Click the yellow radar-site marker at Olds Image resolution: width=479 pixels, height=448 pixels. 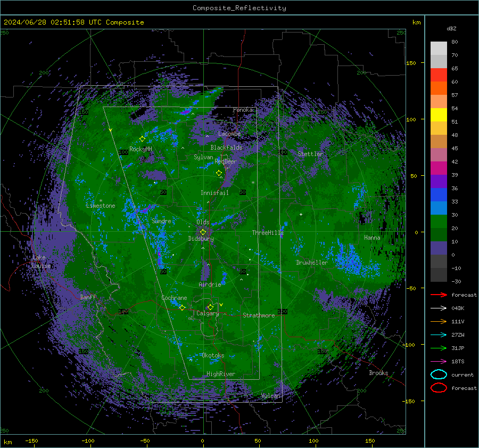pos(203,232)
